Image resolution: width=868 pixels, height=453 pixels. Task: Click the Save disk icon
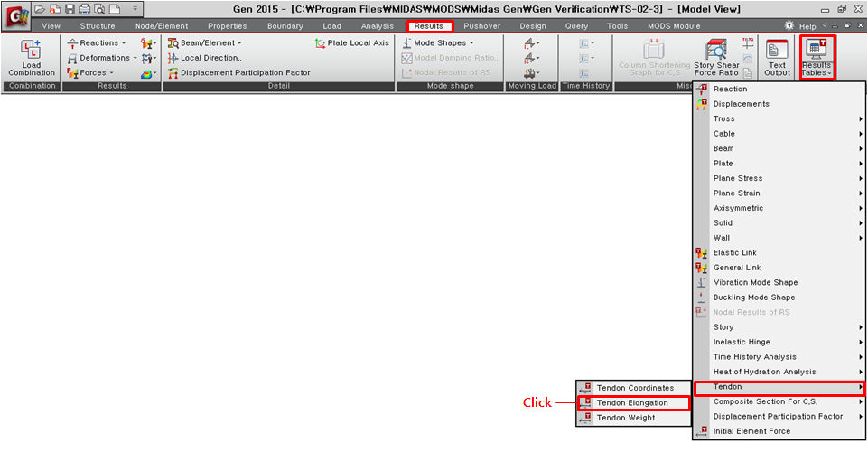(70, 9)
